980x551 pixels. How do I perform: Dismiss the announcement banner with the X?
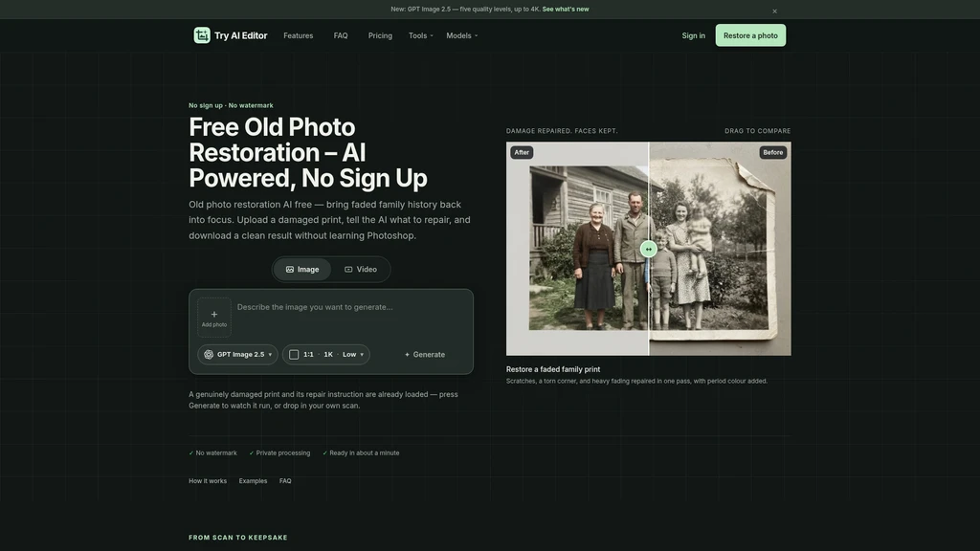tap(774, 11)
